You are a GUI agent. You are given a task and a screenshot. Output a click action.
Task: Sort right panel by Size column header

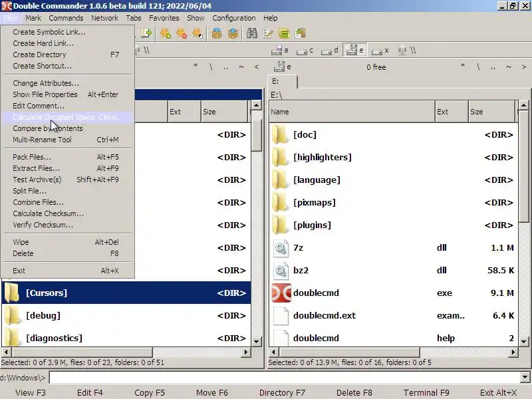[x=492, y=112]
